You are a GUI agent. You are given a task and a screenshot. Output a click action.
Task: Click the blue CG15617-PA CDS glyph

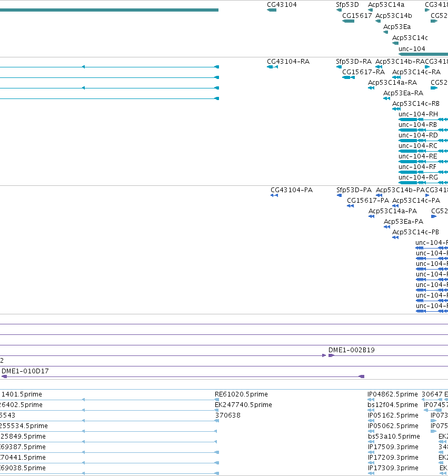[350, 206]
